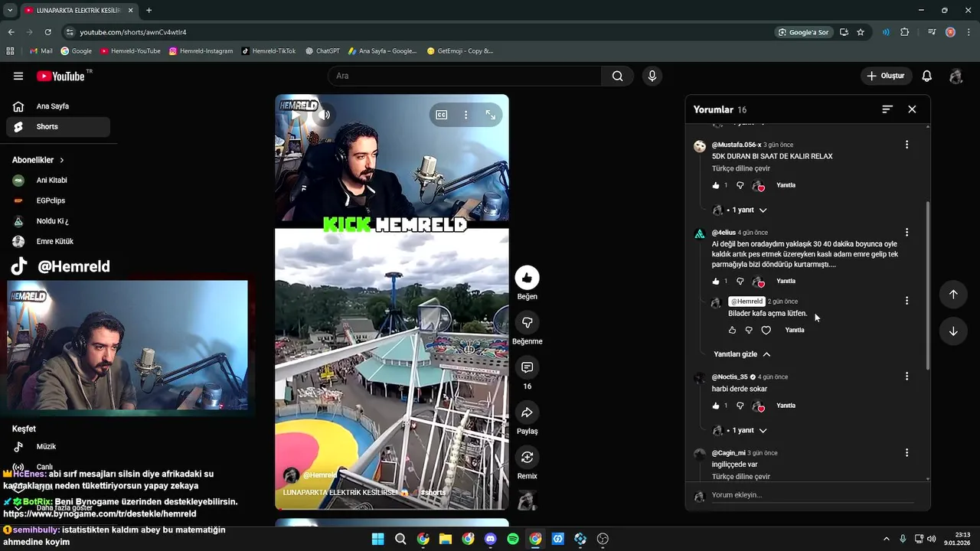Open the Short's three-dot options menu
This screenshot has height=551, width=980.
point(465,115)
